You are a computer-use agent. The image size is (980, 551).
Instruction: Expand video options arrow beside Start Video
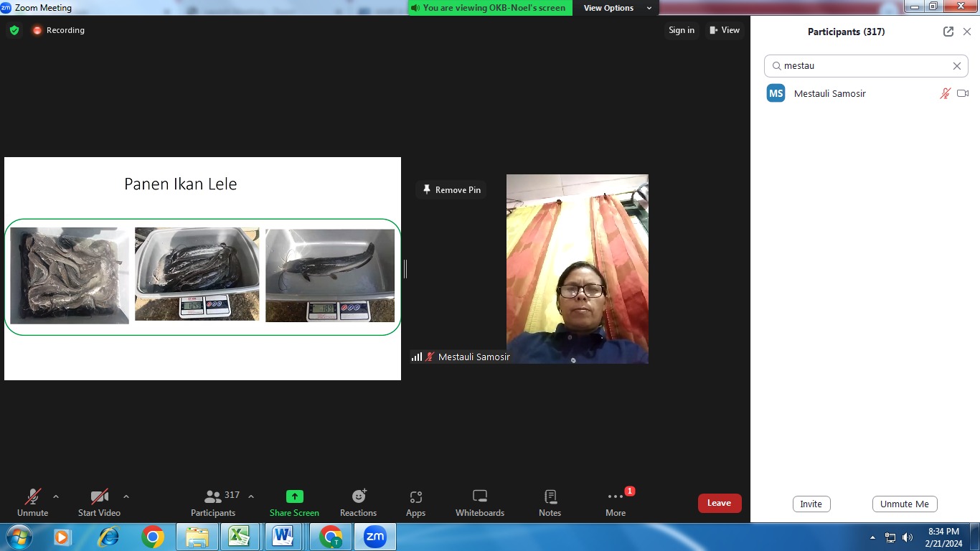(126, 496)
